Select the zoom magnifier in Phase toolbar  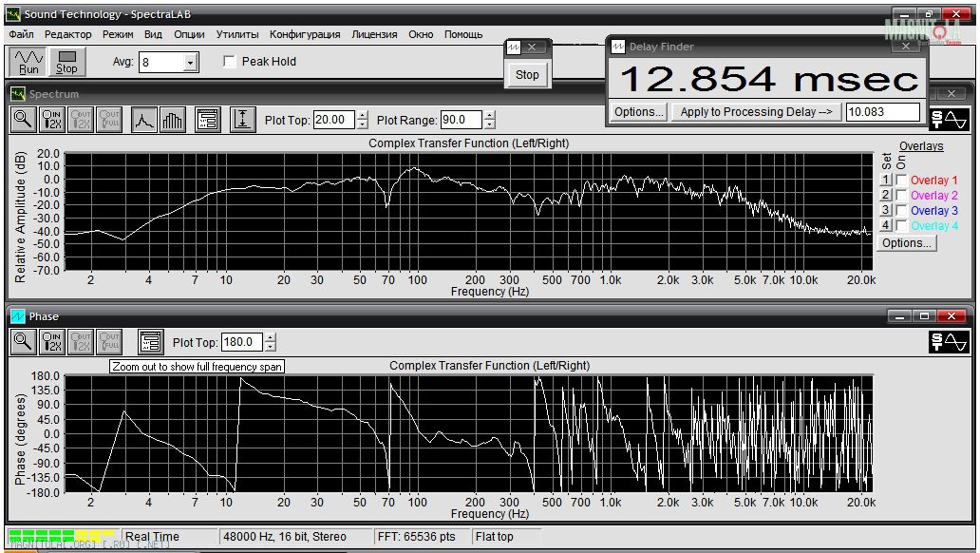[x=23, y=342]
